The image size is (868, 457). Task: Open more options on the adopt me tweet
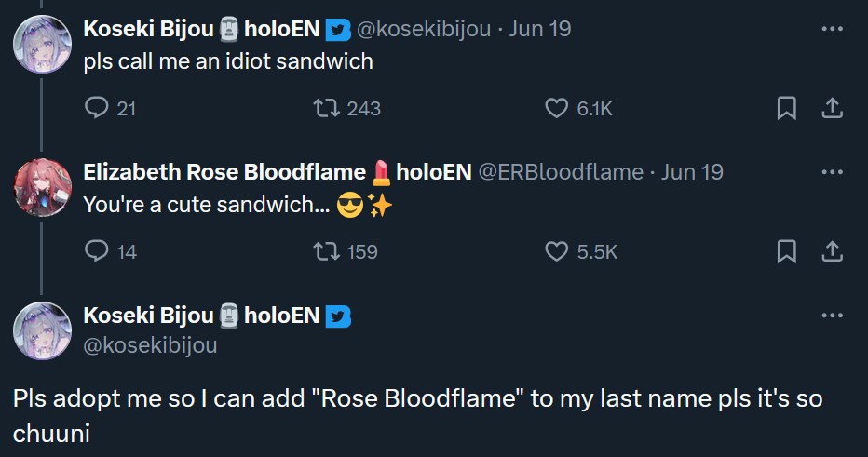point(832,316)
